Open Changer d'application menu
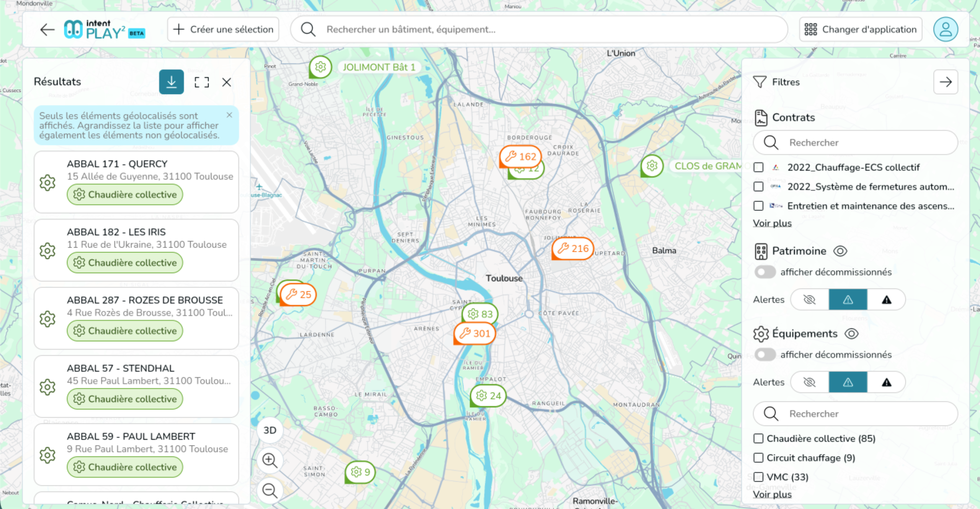This screenshot has width=980, height=509. coord(861,29)
